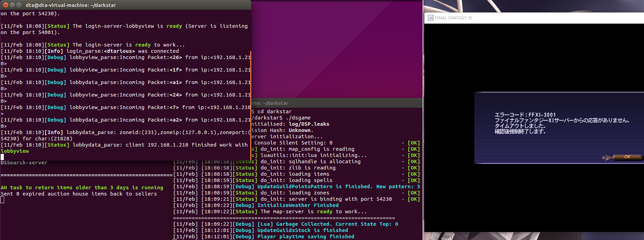
Task: Click the FFXI-3001 error code text
Action: (x=525, y=115)
